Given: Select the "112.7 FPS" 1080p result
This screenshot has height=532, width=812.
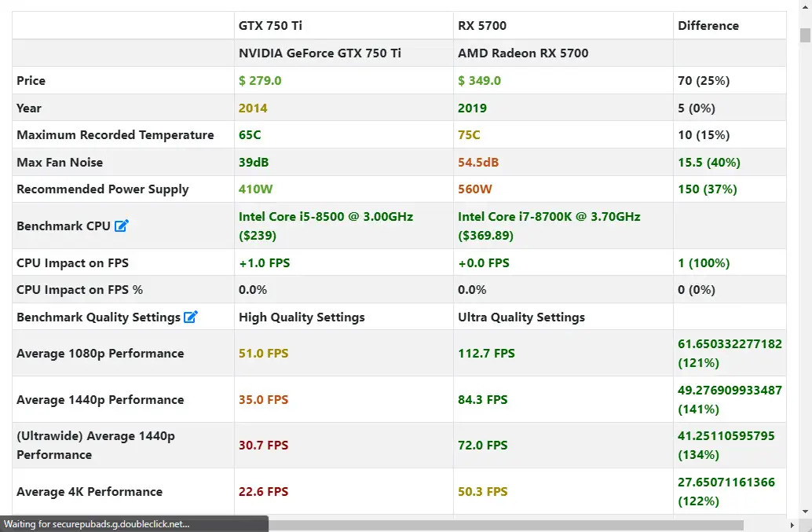Looking at the screenshot, I should (486, 354).
